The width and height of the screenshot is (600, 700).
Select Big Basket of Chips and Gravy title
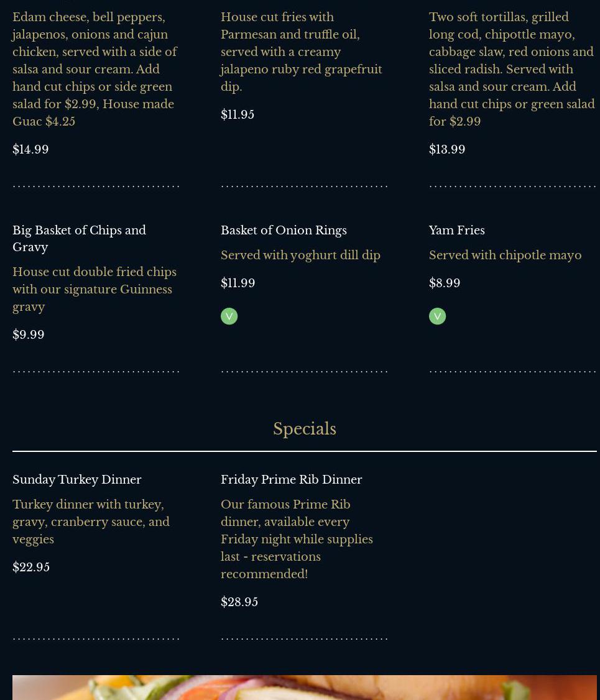point(79,239)
